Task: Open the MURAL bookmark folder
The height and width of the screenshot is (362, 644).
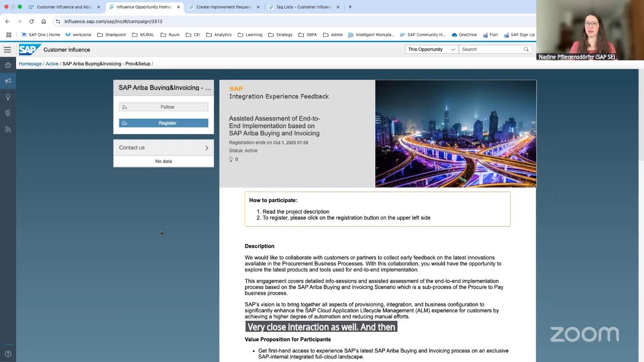Action: click(143, 35)
